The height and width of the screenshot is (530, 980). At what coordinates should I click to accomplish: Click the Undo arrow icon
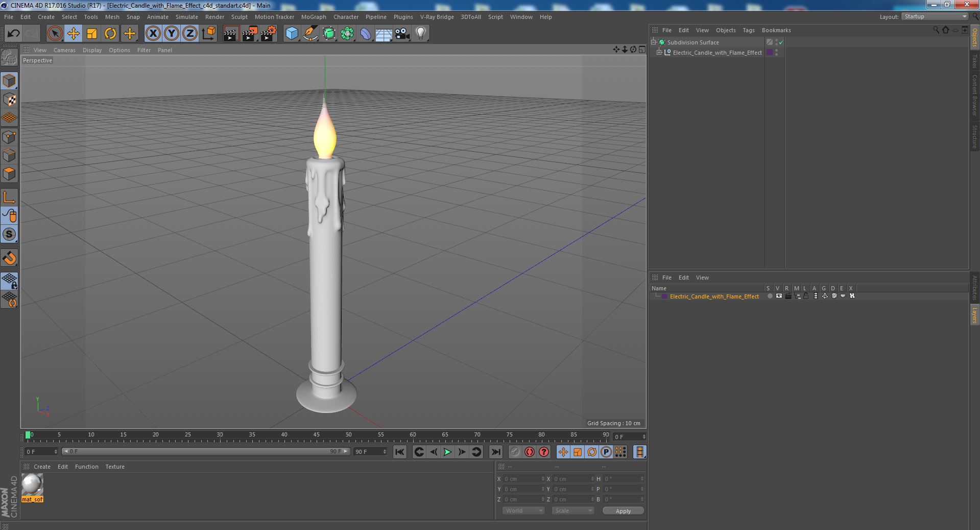pos(13,34)
